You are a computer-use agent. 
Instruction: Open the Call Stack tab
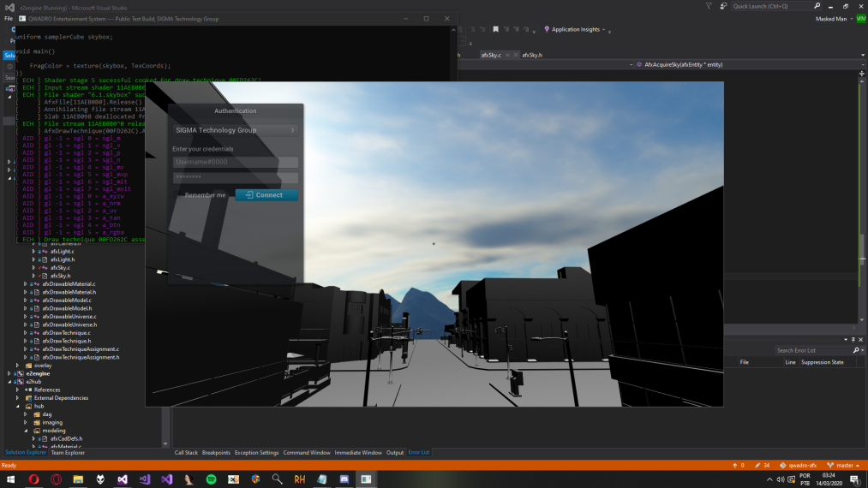(x=186, y=453)
